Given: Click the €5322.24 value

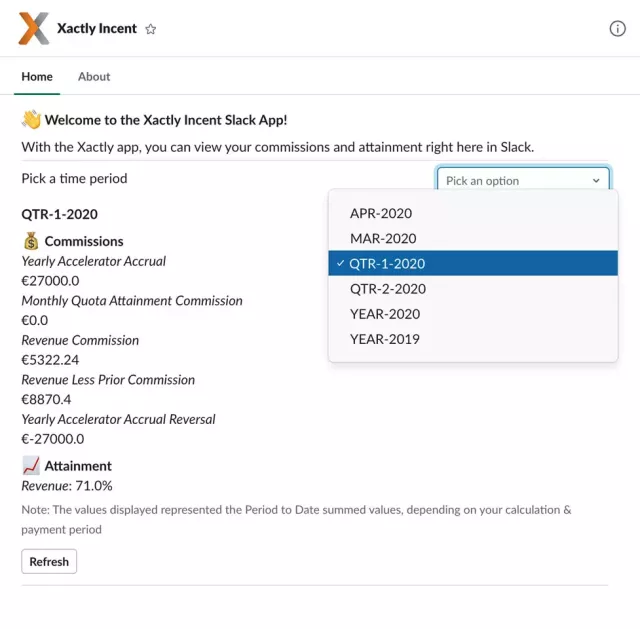Looking at the screenshot, I should click(50, 360).
